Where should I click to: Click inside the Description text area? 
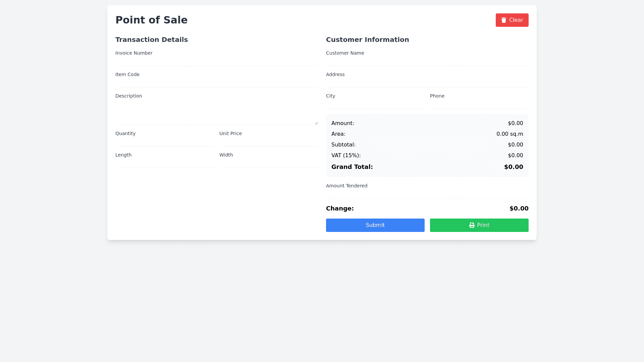216,113
